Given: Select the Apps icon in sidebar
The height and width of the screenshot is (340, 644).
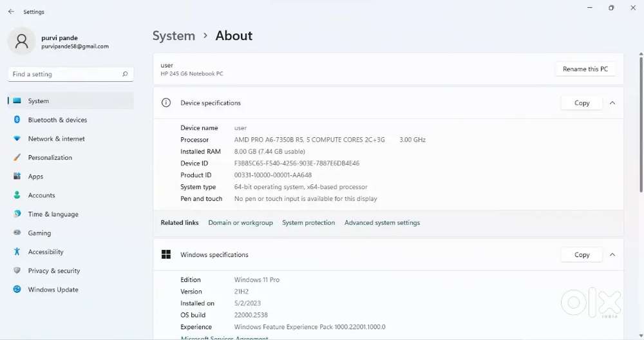Looking at the screenshot, I should coord(17,176).
